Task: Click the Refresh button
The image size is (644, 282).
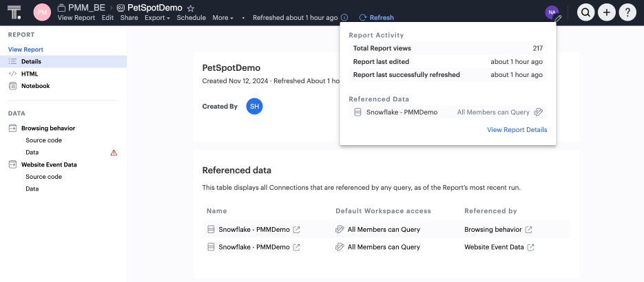Action: point(376,18)
